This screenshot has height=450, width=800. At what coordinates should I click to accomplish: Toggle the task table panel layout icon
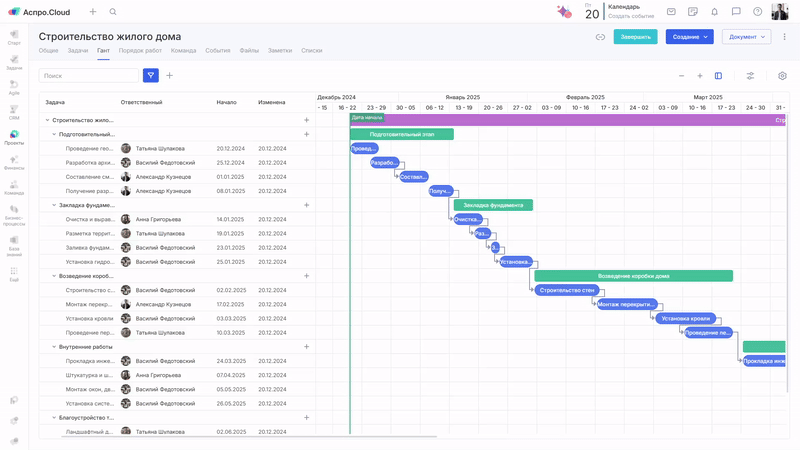coord(718,75)
